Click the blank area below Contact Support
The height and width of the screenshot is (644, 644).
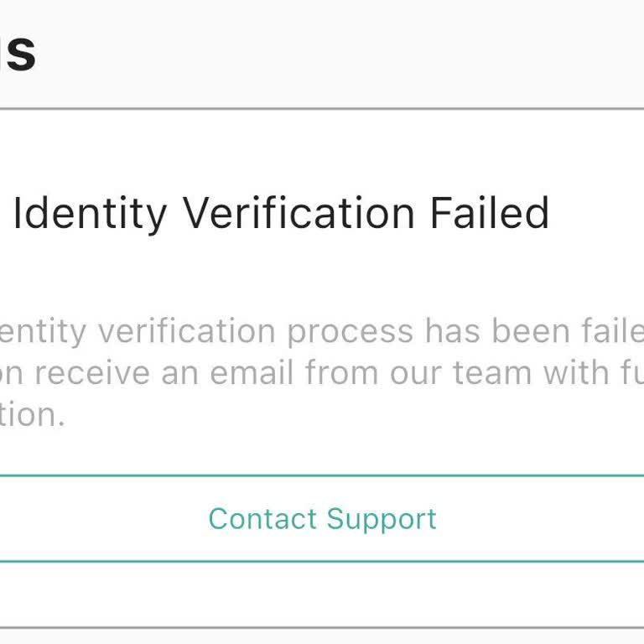point(322,594)
